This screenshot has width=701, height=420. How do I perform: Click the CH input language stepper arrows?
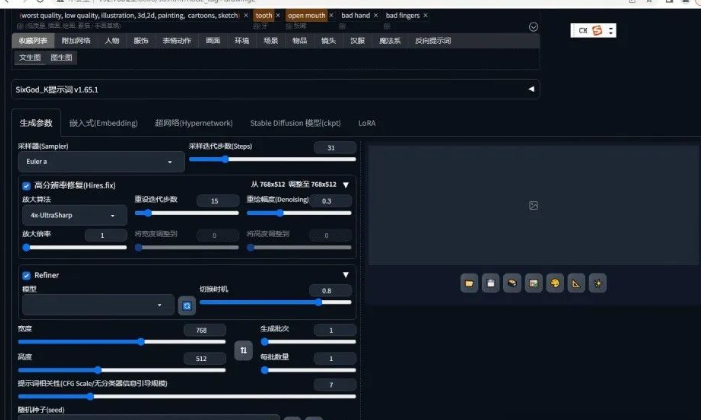click(611, 30)
